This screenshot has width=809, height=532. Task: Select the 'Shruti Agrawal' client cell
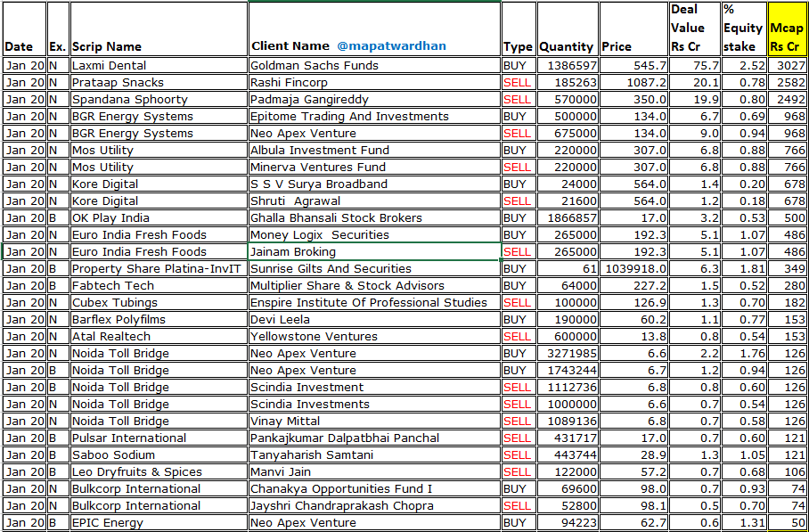(x=374, y=201)
